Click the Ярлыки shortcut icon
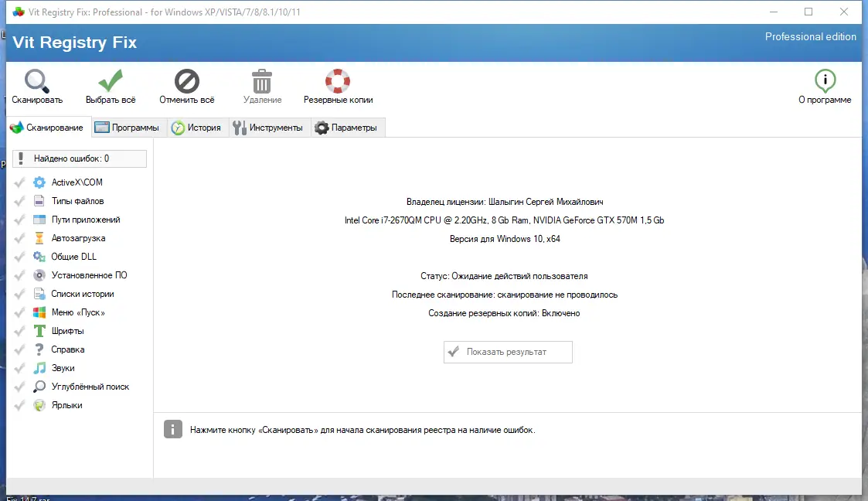The width and height of the screenshot is (868, 501). pyautogui.click(x=39, y=405)
